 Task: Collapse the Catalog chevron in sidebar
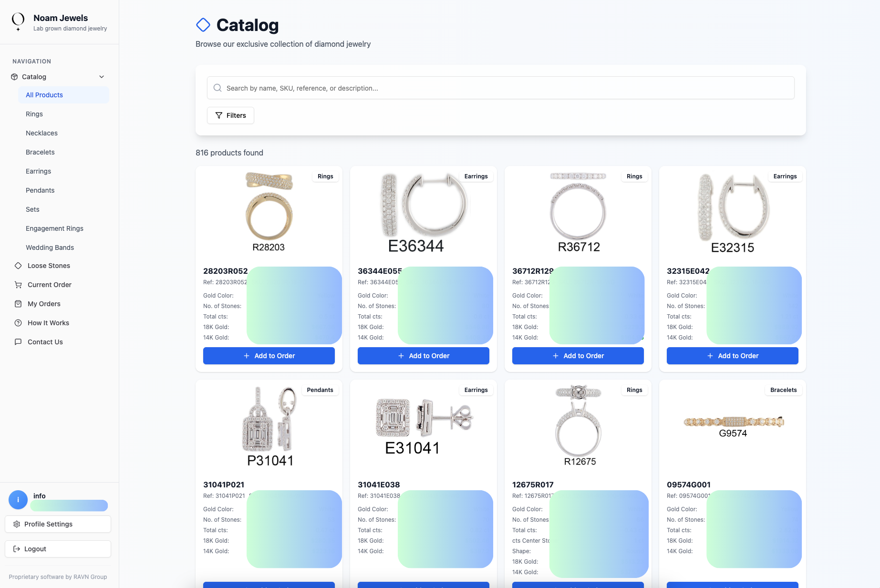point(102,77)
